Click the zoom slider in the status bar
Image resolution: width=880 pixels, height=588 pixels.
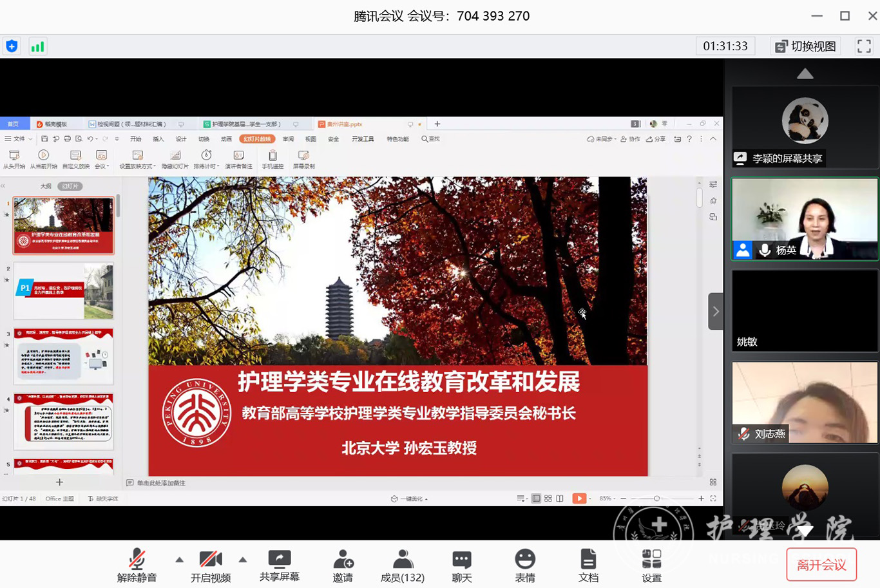point(656,498)
